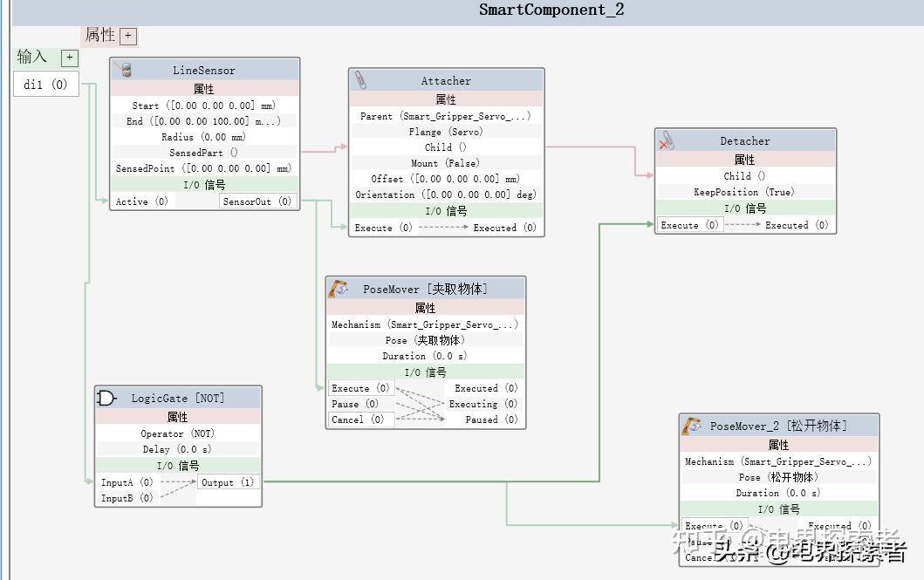Click the SmartComponent_2 title bar

469,10
